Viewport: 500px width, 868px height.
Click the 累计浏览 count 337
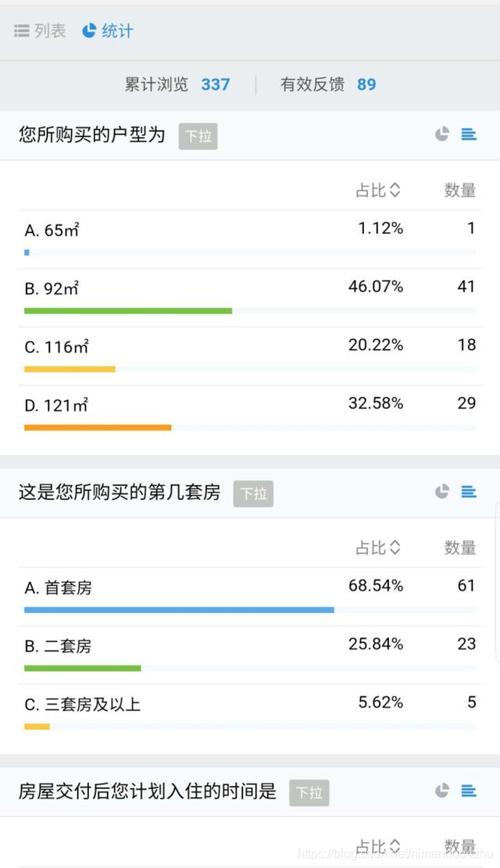216,85
